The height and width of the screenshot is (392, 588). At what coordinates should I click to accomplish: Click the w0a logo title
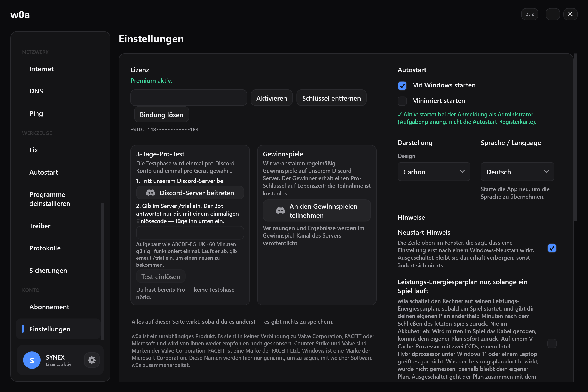20,15
